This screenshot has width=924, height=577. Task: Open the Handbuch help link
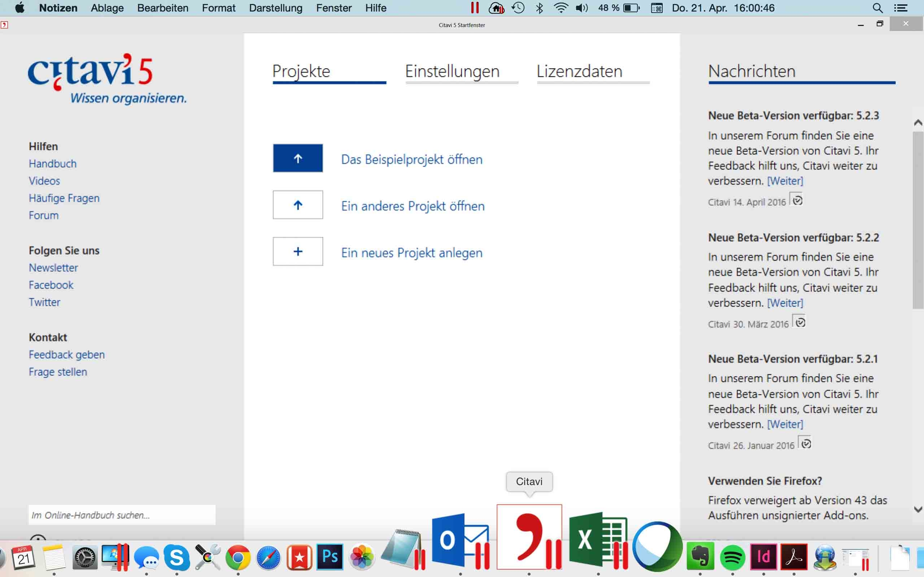pyautogui.click(x=53, y=164)
